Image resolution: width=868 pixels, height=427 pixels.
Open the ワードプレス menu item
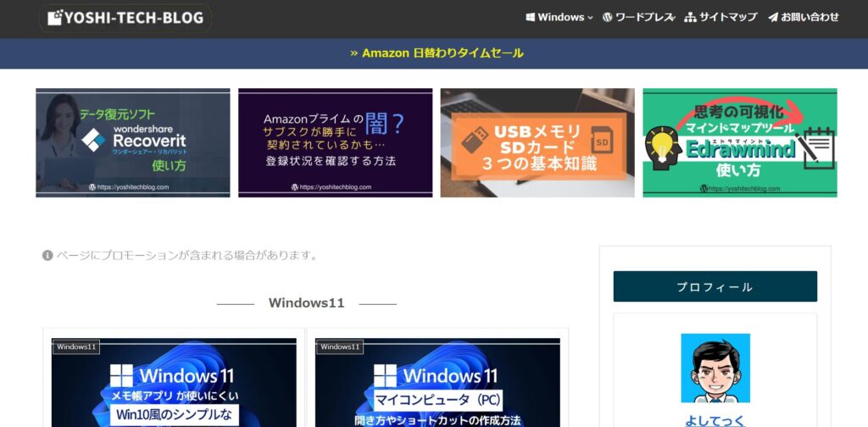(x=645, y=17)
